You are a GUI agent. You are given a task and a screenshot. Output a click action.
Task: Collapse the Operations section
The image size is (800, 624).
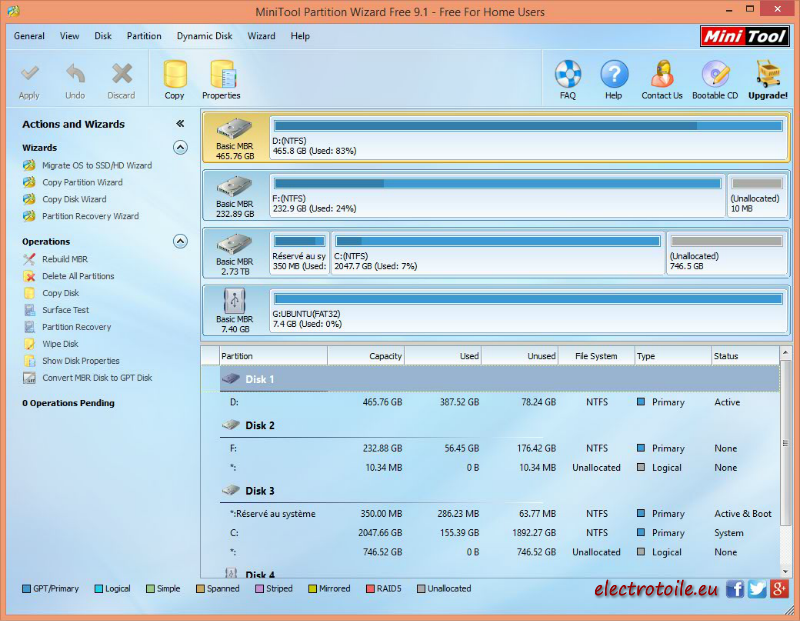click(180, 241)
